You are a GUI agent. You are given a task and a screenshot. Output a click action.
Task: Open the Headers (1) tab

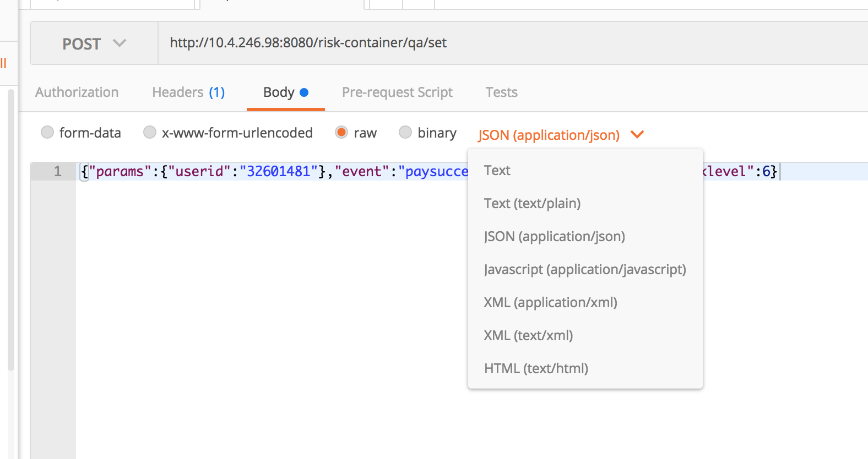tap(188, 92)
